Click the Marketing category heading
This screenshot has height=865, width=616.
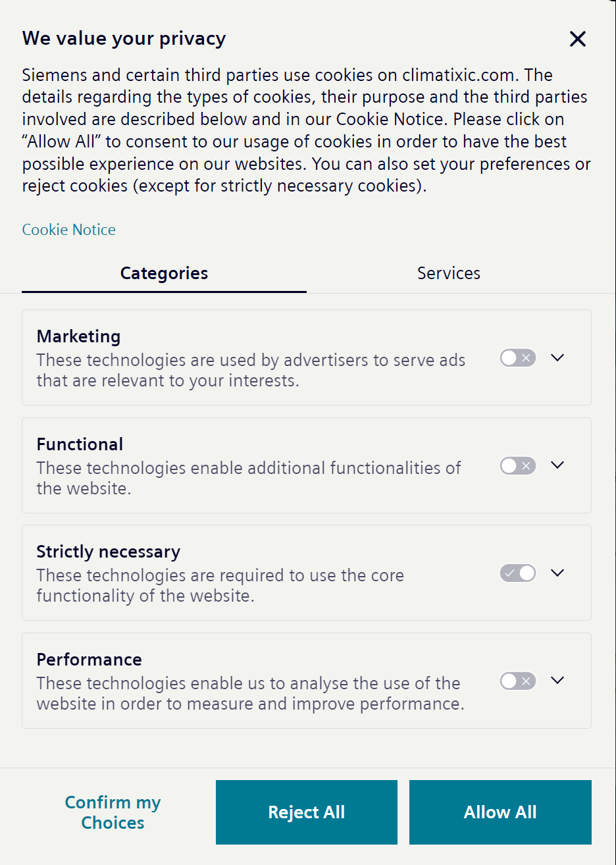coord(79,336)
